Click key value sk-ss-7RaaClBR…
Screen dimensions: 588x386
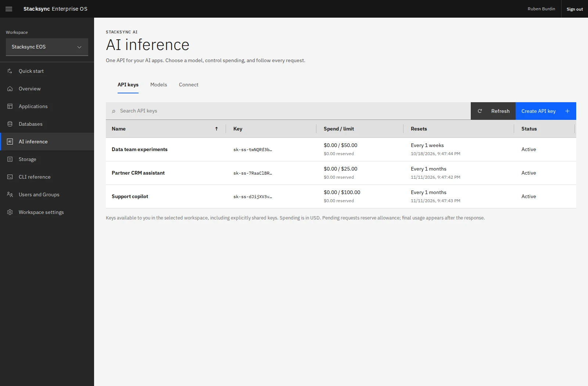(x=253, y=173)
